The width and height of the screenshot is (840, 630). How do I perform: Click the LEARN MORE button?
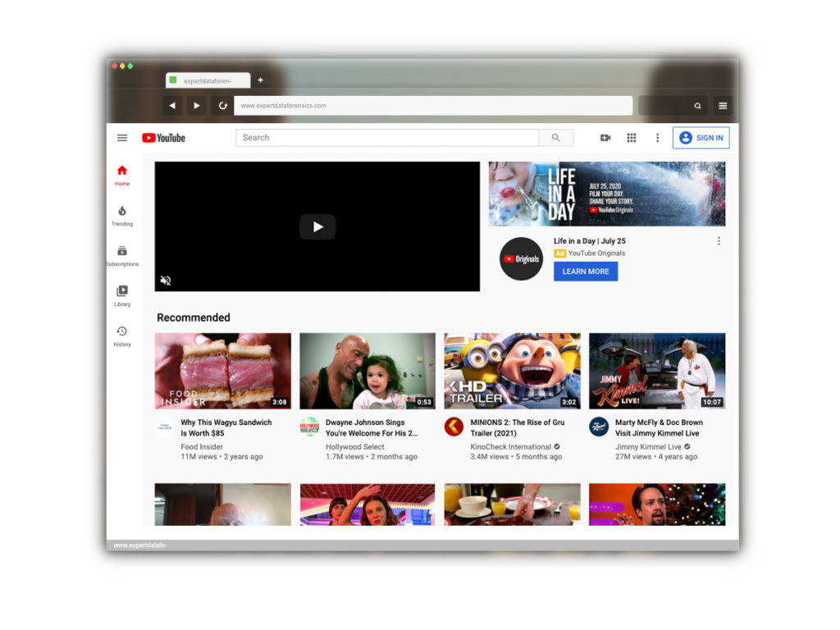coord(586,271)
